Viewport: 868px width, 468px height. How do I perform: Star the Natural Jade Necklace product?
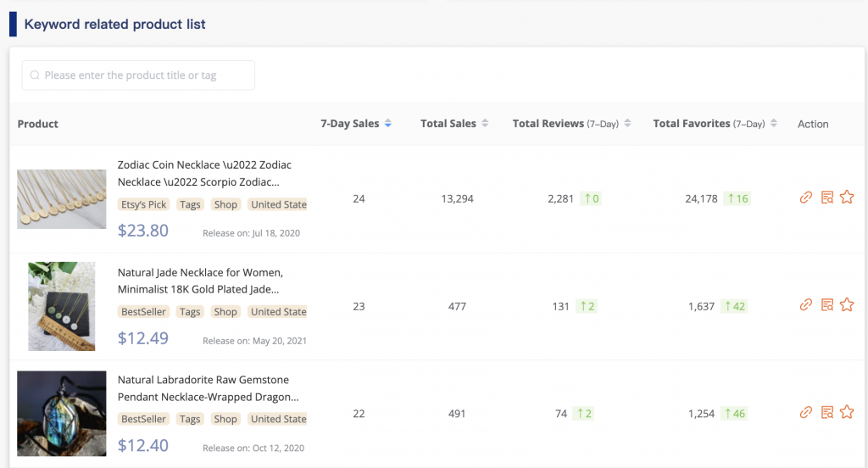(x=847, y=305)
